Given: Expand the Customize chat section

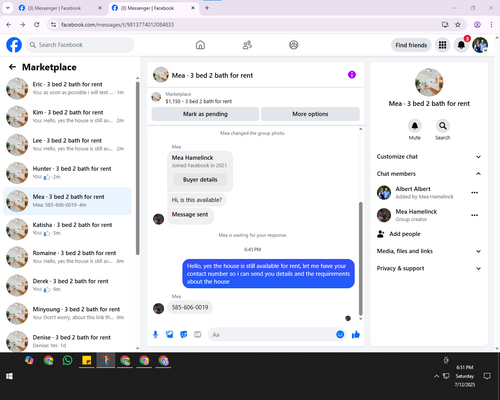Looking at the screenshot, I should [429, 157].
